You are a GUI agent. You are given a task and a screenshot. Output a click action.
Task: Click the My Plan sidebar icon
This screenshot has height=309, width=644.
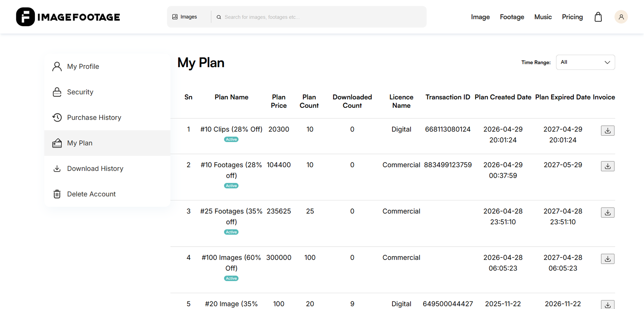[x=57, y=143]
